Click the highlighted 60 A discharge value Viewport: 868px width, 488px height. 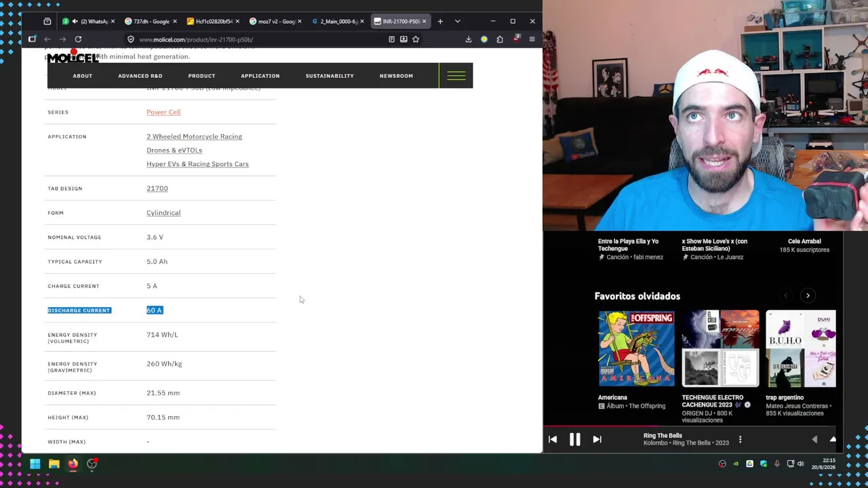pyautogui.click(x=155, y=310)
